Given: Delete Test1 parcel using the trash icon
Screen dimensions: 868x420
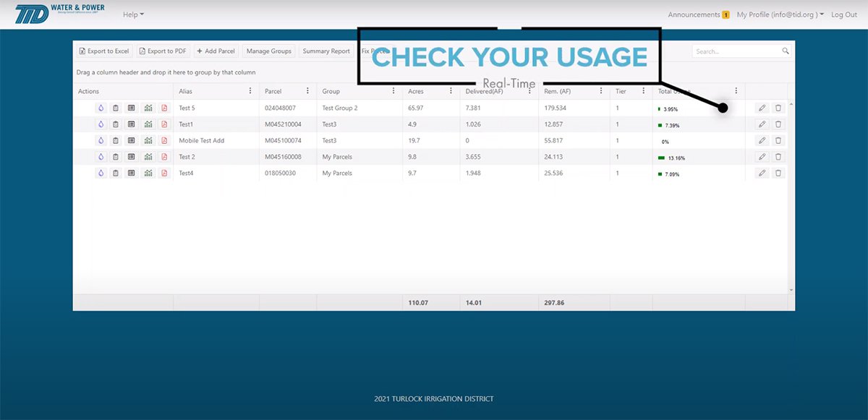Looking at the screenshot, I should (778, 124).
